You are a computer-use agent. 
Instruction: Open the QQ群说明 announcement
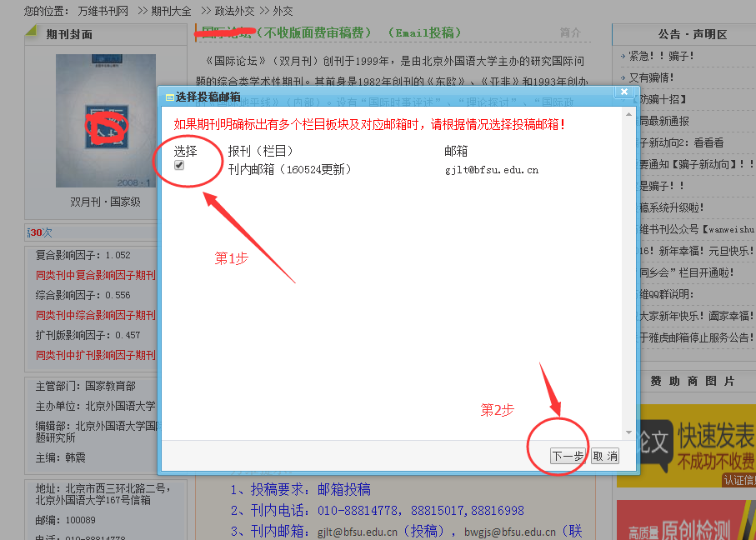coord(666,295)
